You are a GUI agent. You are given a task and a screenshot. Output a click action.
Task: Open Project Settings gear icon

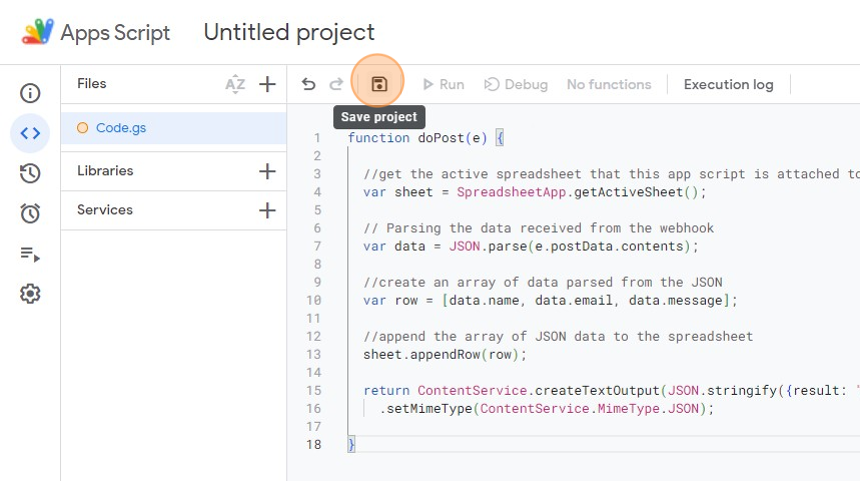(x=30, y=294)
